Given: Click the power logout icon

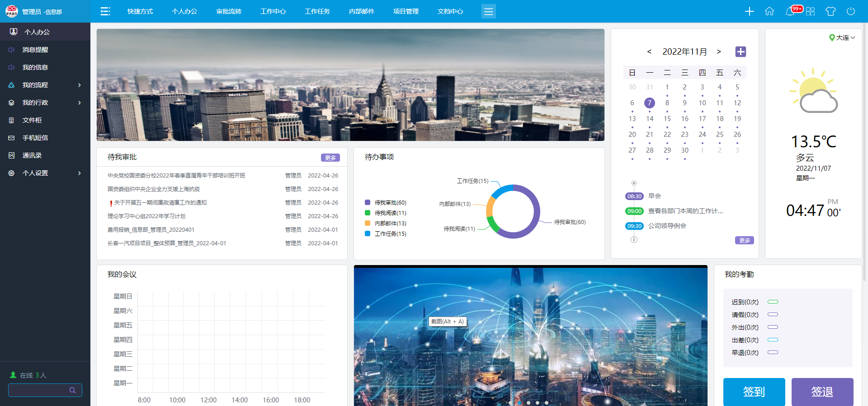Looking at the screenshot, I should point(851,11).
